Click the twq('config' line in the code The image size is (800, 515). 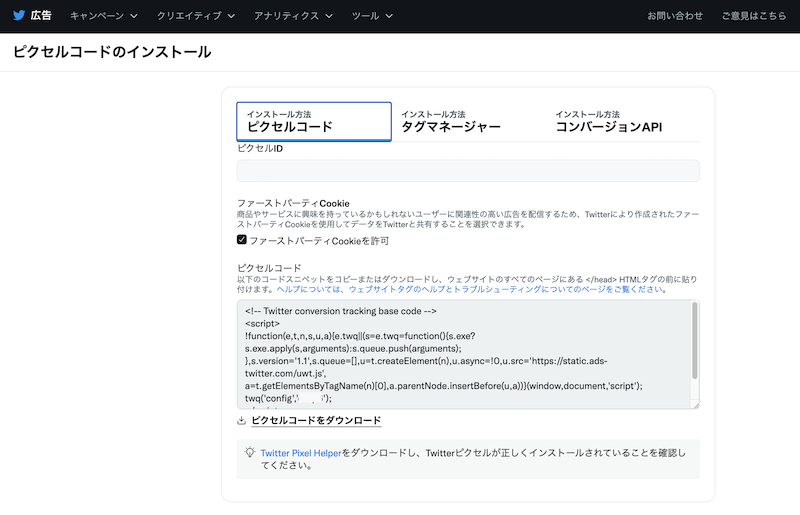pyautogui.click(x=288, y=399)
